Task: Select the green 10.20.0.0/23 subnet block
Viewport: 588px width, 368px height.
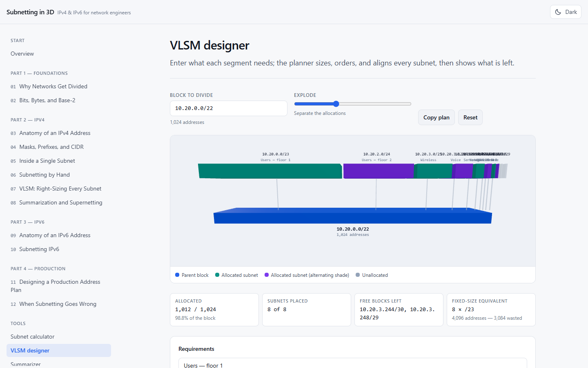Action: pyautogui.click(x=270, y=171)
